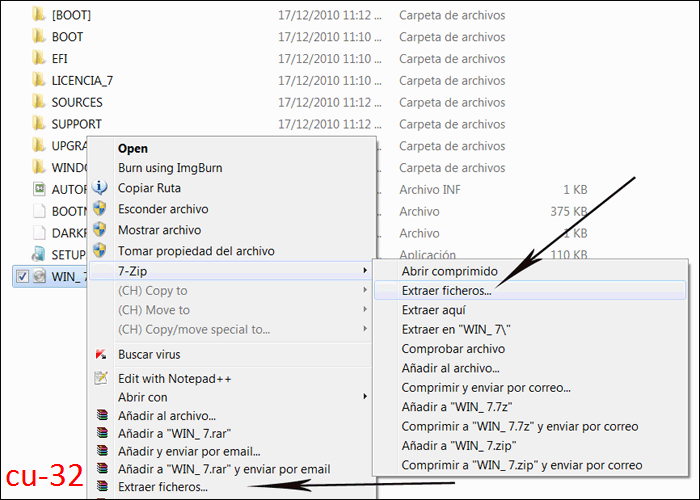
Task: Click the shield icon beside Mostrar archivo
Action: [x=100, y=229]
